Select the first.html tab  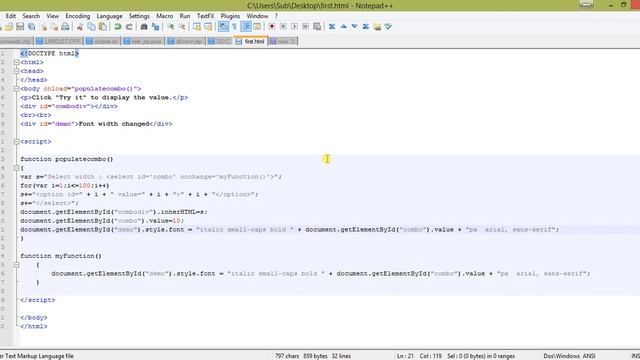[251, 41]
